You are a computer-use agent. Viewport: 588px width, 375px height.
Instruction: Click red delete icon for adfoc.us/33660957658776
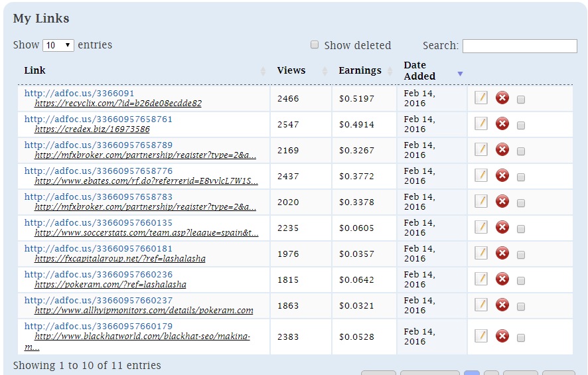click(x=502, y=176)
